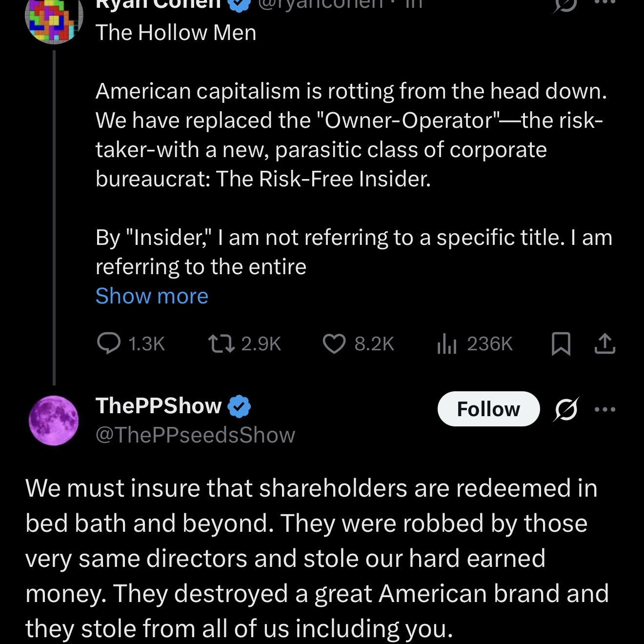Open Grok icon beside the Follow button
The image size is (644, 644).
(x=566, y=409)
